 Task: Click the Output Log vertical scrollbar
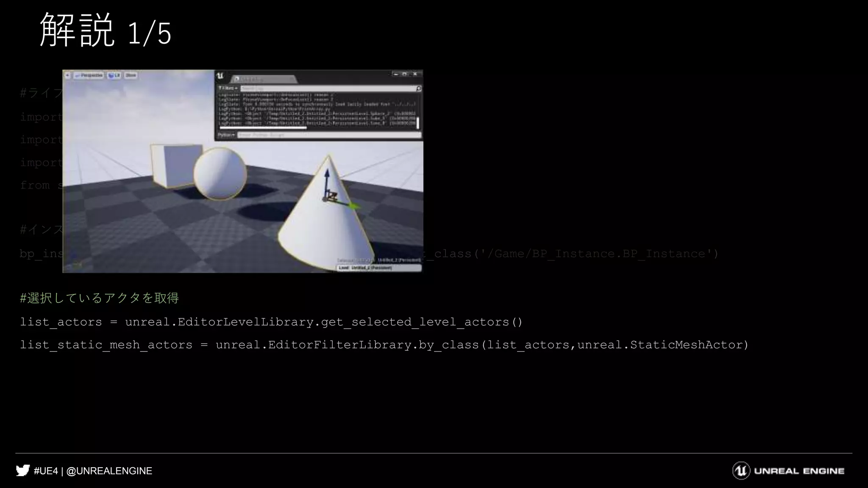pos(418,123)
